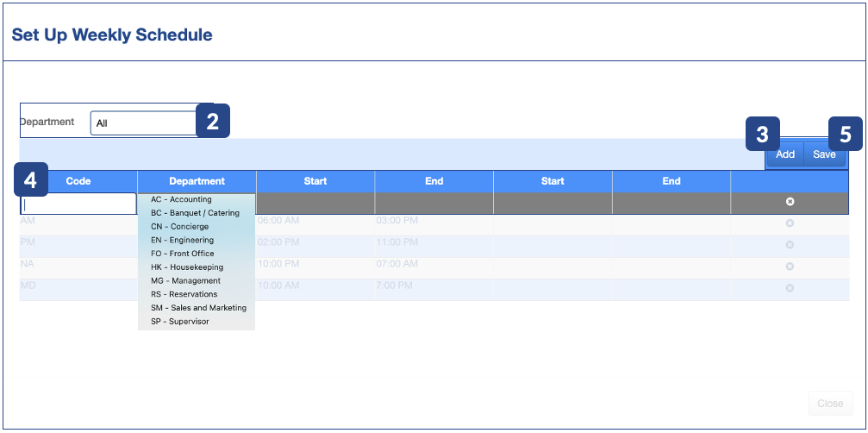This screenshot has width=868, height=433.
Task: Click the remove icon on the AM row
Action: (790, 223)
